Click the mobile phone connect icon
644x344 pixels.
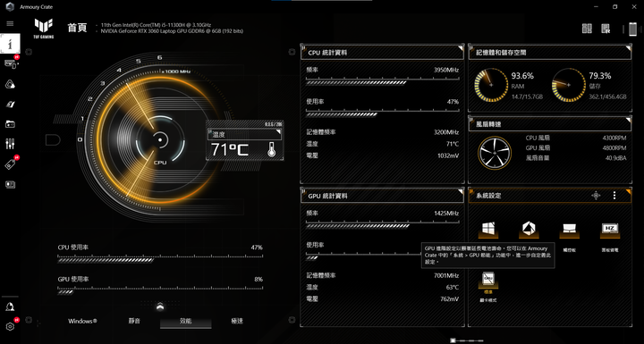click(x=632, y=29)
